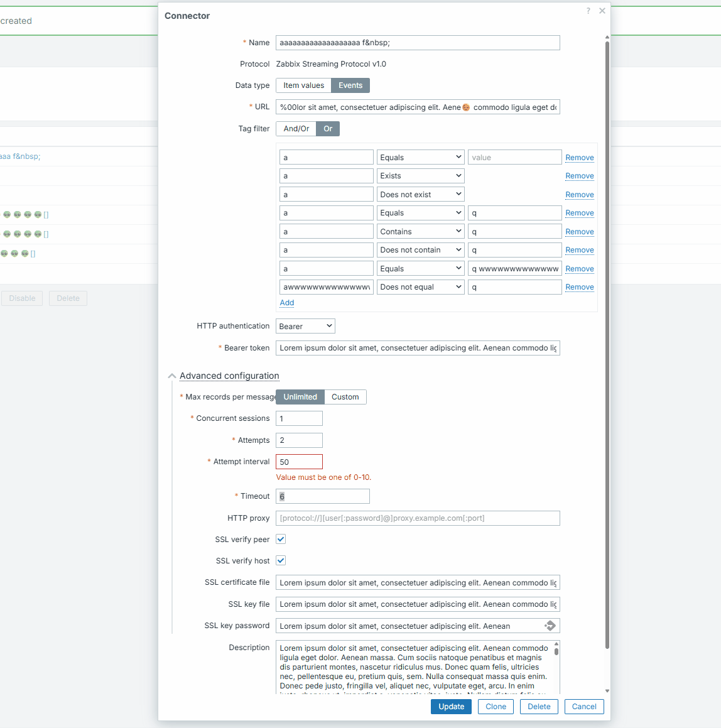Click the Attempt interval input field
The image size is (721, 728).
click(x=299, y=462)
